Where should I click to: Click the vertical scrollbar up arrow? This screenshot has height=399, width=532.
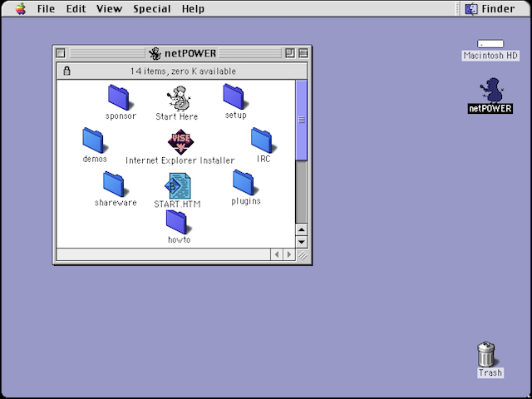(301, 229)
